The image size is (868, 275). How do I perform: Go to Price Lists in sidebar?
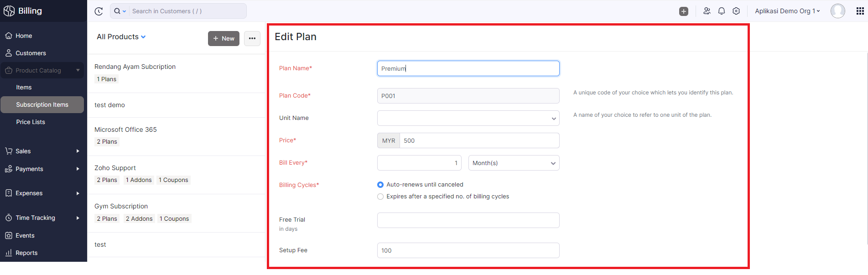point(31,122)
